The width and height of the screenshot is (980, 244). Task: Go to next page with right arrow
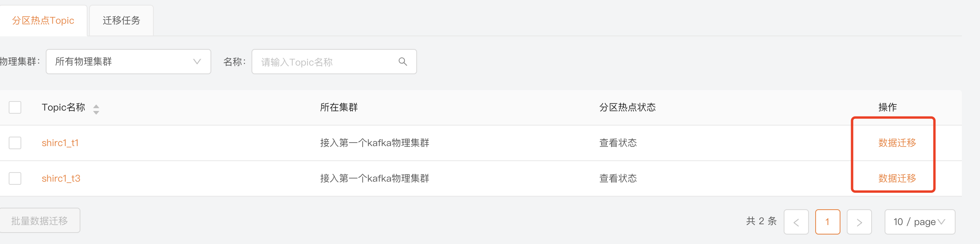pyautogui.click(x=859, y=222)
